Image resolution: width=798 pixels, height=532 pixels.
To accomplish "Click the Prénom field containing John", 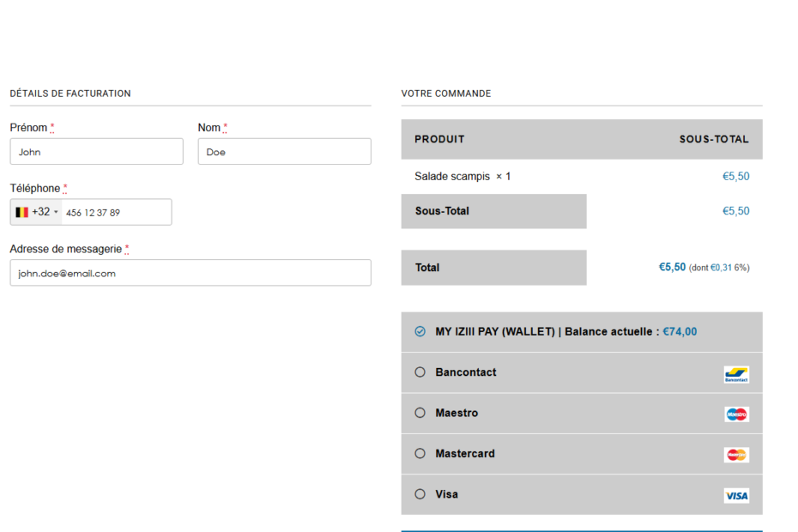I will (x=96, y=152).
